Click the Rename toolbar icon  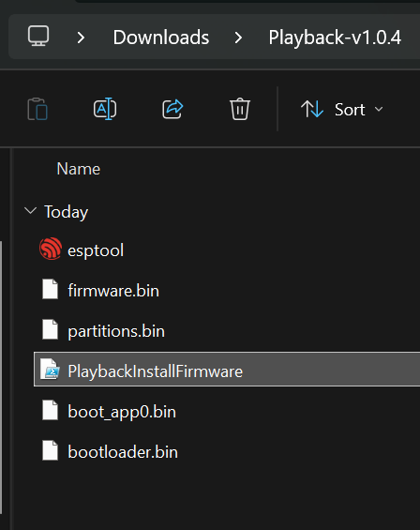[x=105, y=109]
